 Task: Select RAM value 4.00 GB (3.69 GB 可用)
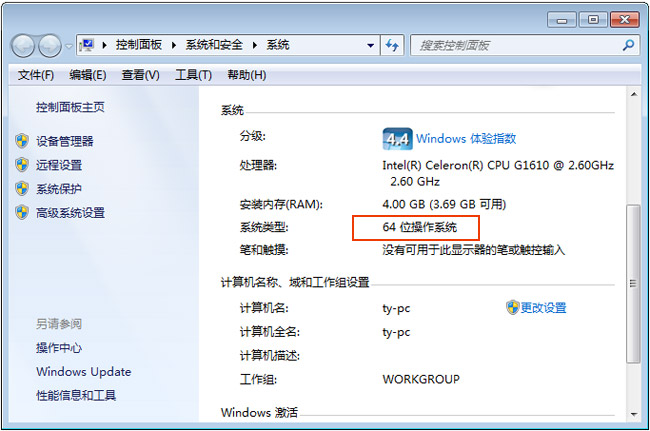tap(444, 204)
